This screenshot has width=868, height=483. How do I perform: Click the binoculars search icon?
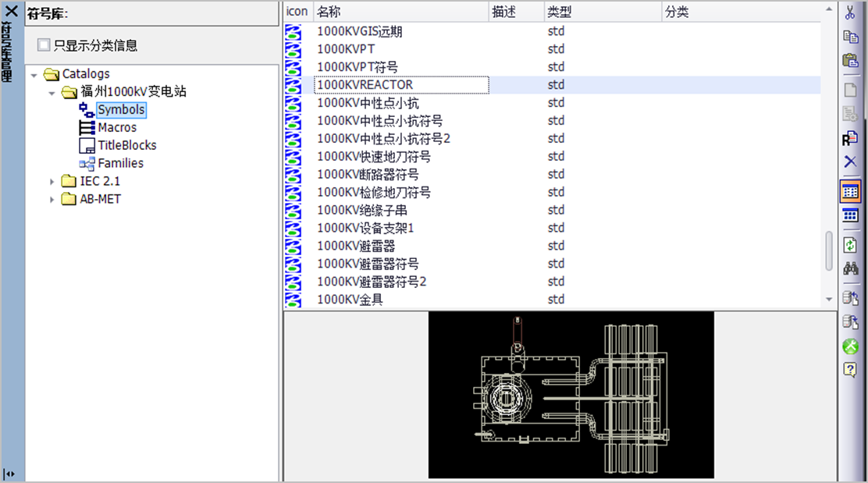pos(850,268)
